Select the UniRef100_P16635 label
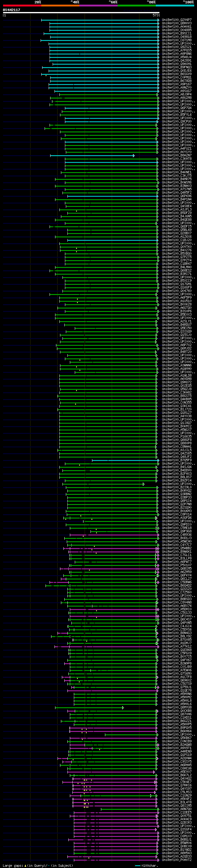 (177, 436)
